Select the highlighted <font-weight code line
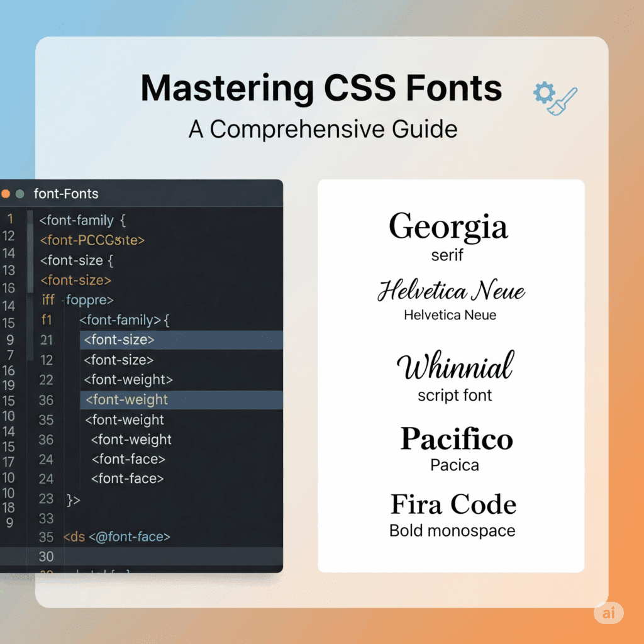Screen dimensions: 644x644 (127, 400)
